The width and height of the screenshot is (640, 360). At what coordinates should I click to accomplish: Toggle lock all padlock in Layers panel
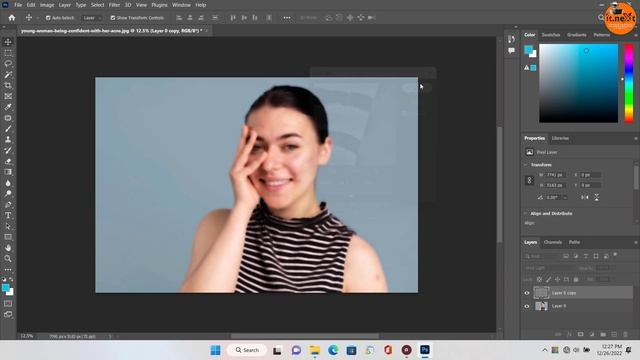pos(576,280)
